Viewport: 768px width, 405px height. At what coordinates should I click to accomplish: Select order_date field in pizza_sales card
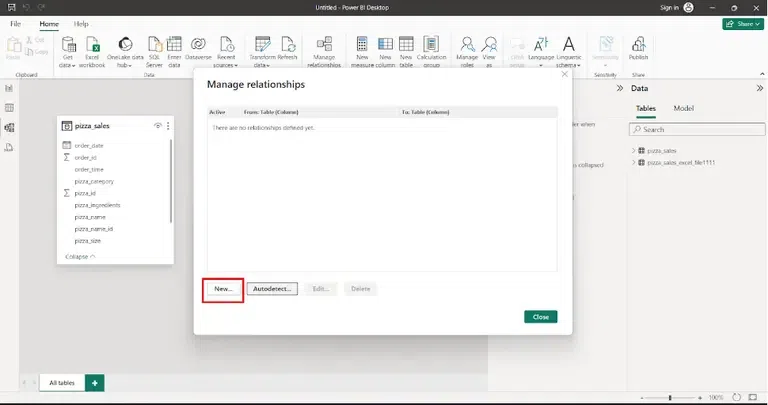point(89,145)
